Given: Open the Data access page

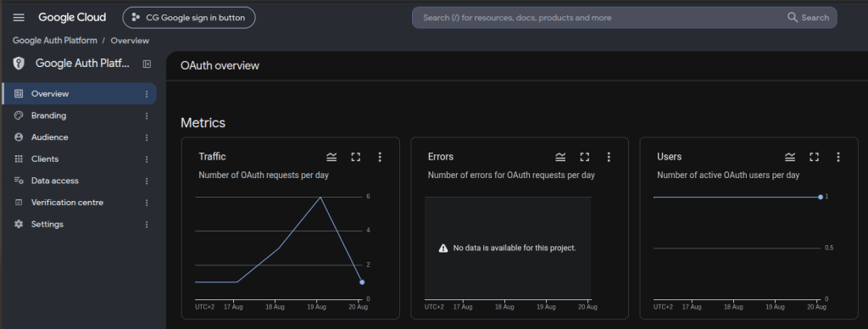Looking at the screenshot, I should click(x=79, y=181).
